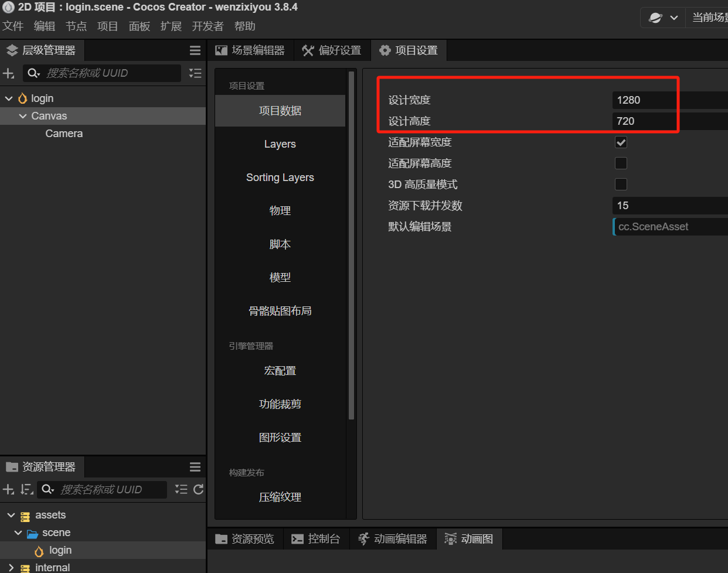Open 宏配置 settings category
Image resolution: width=728 pixels, height=573 pixels.
pyautogui.click(x=280, y=371)
